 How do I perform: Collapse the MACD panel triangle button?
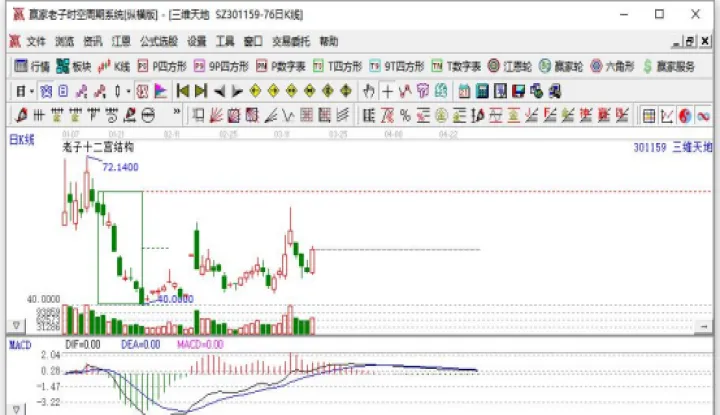(16, 409)
